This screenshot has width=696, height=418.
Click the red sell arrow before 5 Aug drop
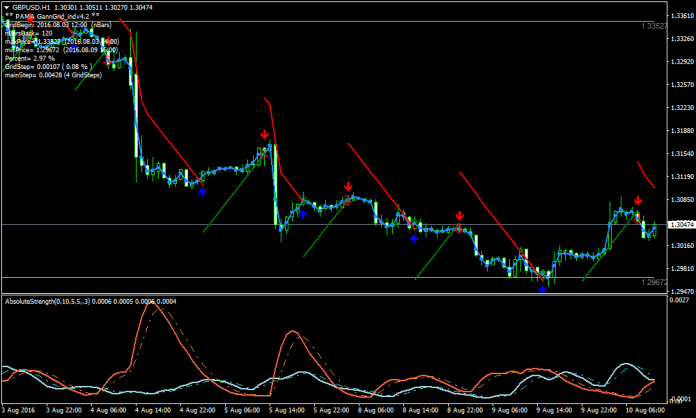pos(263,134)
